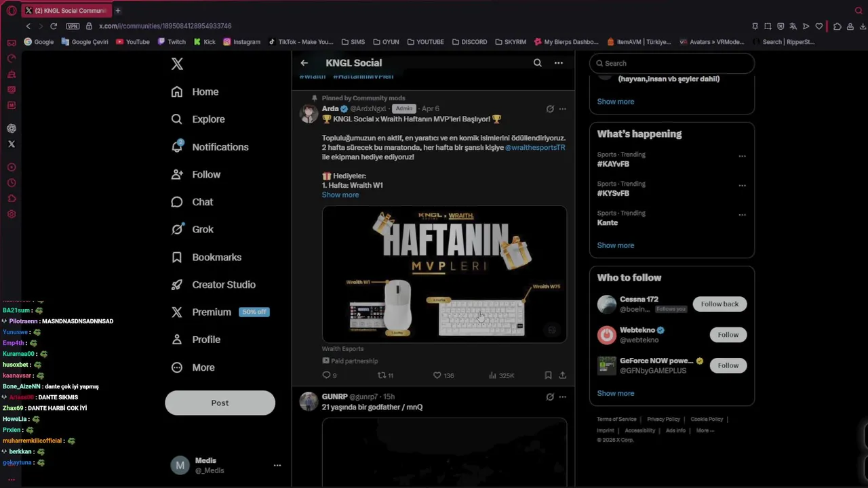
Task: Open Grok actions on GUNRP's post
Action: 550,397
